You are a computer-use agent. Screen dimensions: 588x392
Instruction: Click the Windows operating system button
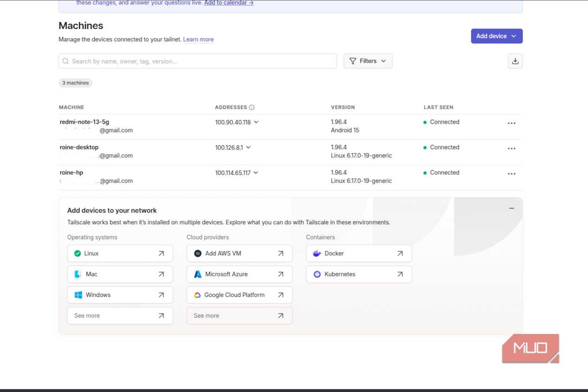(x=120, y=295)
